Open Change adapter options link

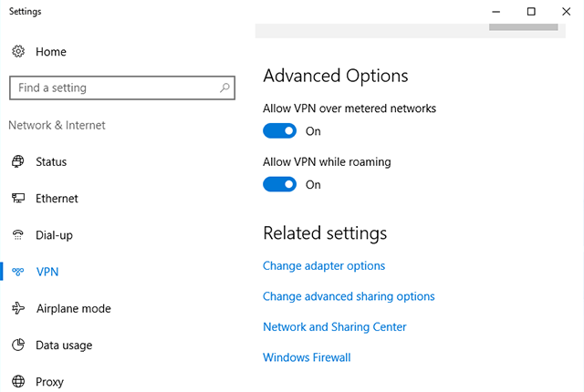pos(324,266)
